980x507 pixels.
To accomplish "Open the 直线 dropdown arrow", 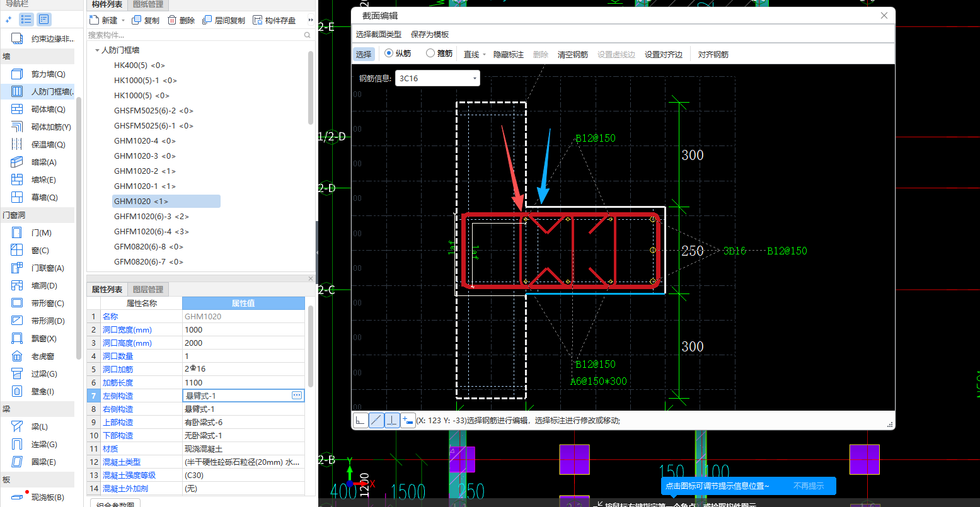I will click(x=484, y=55).
